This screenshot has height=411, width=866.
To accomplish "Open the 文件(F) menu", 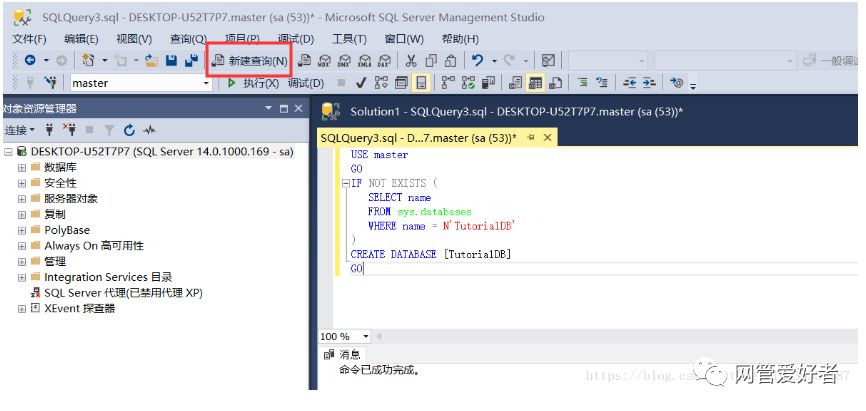I will 29,39.
